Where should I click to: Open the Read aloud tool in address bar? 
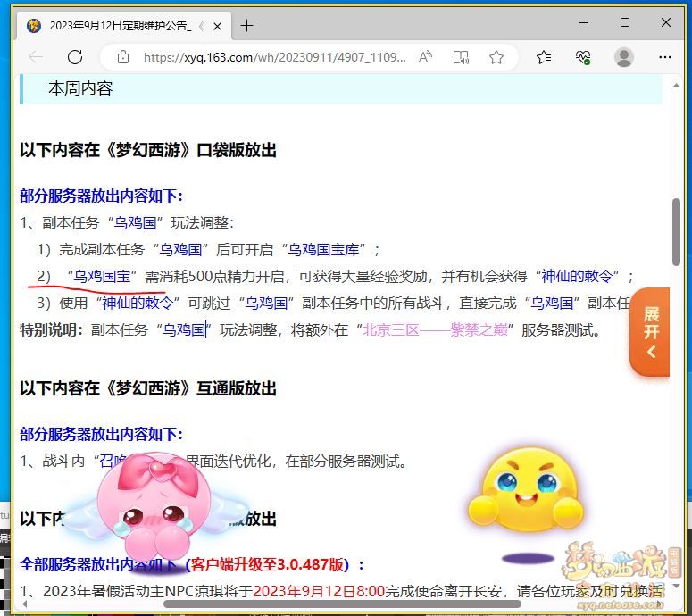tap(426, 57)
